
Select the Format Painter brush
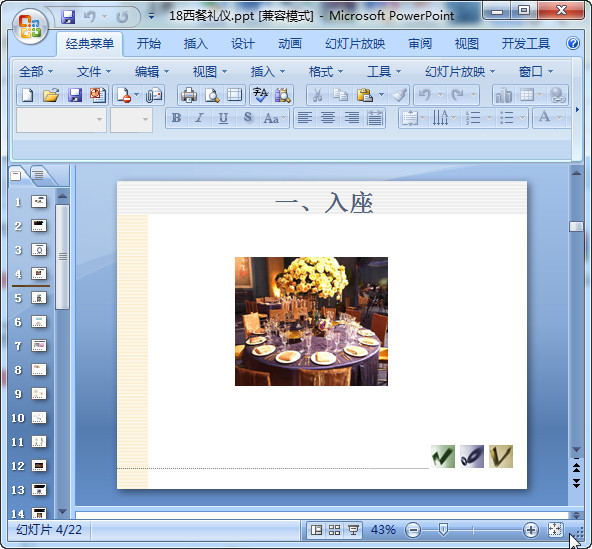click(x=399, y=95)
